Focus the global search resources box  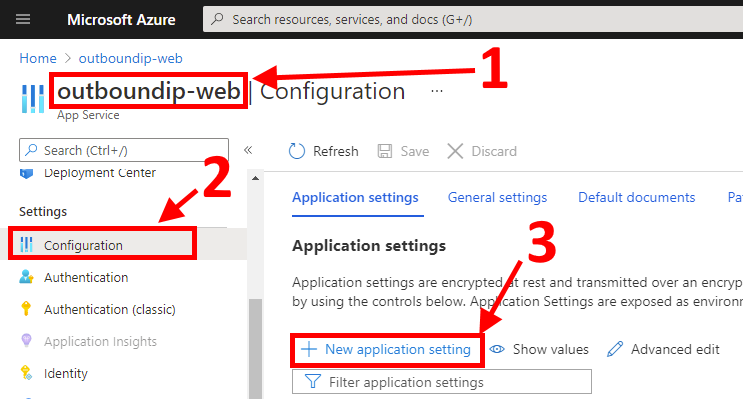point(473,19)
